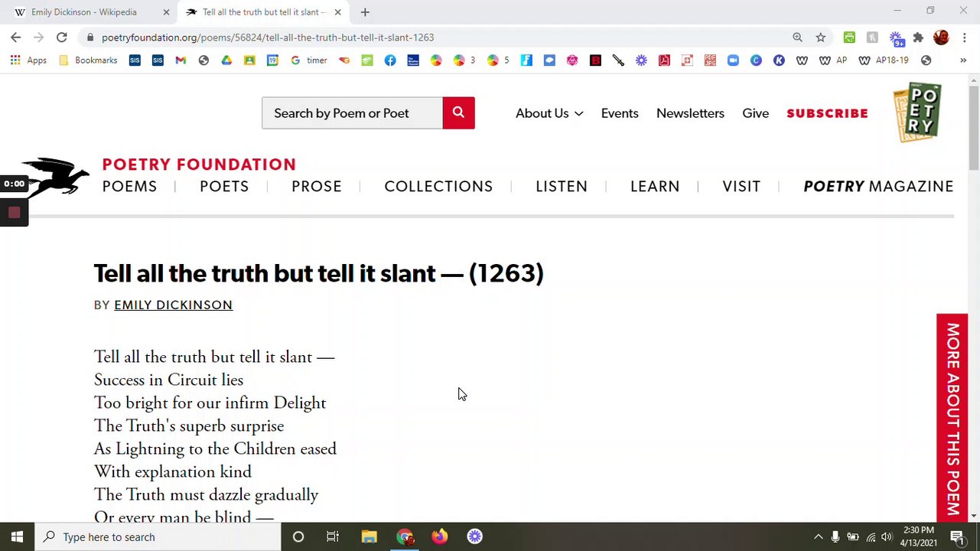Click the Newsletters link
Screen dimensions: 980x551
[690, 113]
